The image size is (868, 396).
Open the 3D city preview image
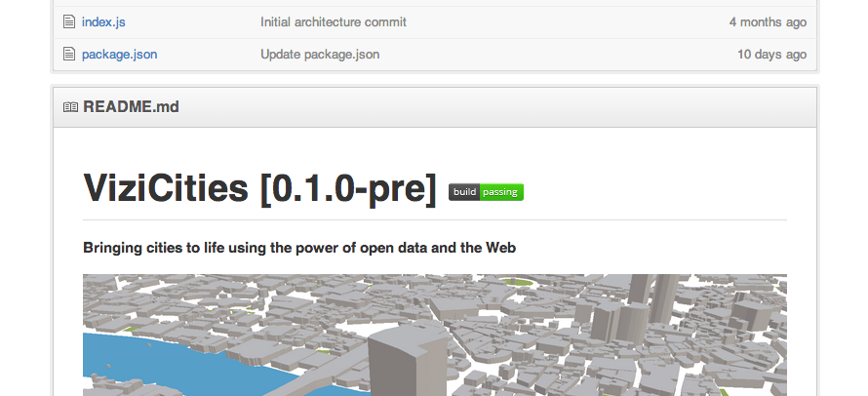pyautogui.click(x=435, y=336)
